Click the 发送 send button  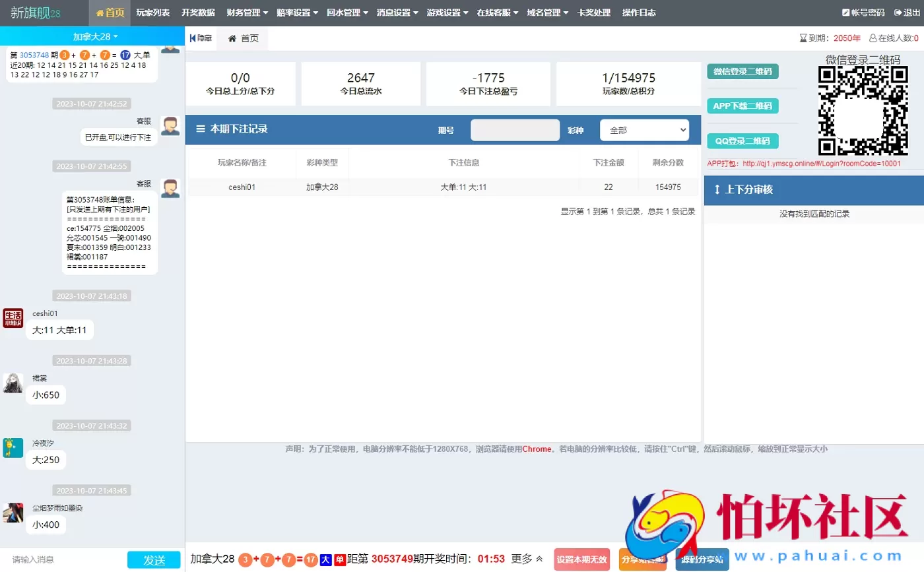point(154,559)
